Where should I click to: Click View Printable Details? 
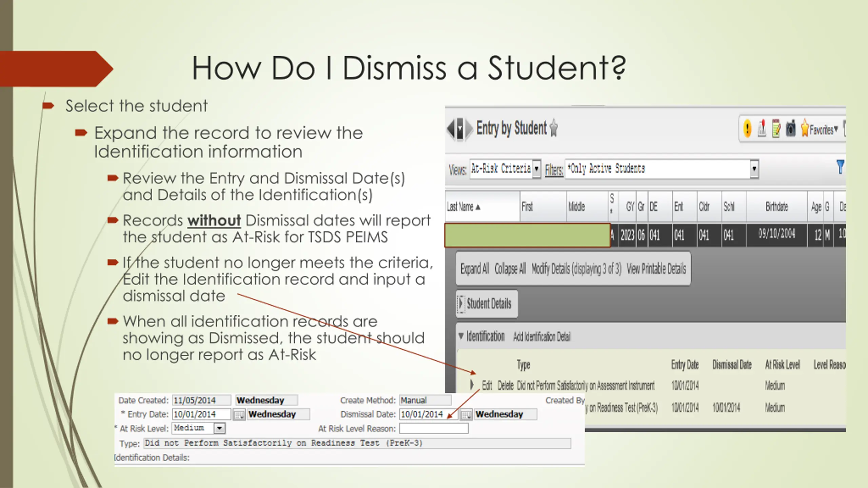pos(656,269)
